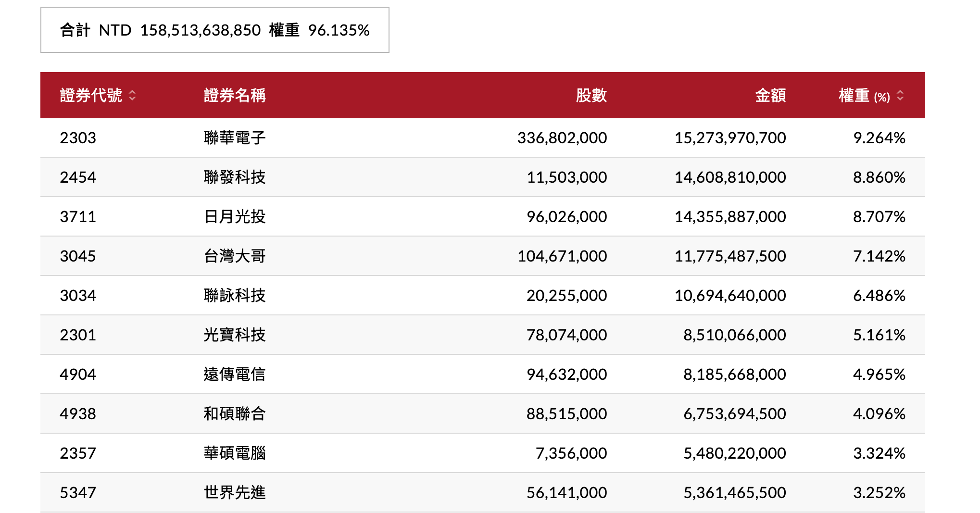Image resolution: width=980 pixels, height=513 pixels.
Task: Select the 遠傳電信 holdings row
Action: click(235, 374)
